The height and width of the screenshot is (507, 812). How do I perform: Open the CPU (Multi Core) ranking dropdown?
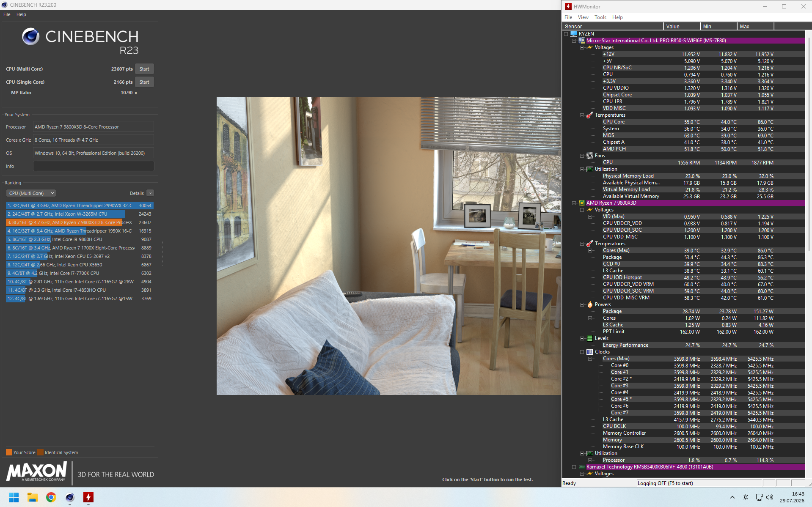(x=31, y=193)
